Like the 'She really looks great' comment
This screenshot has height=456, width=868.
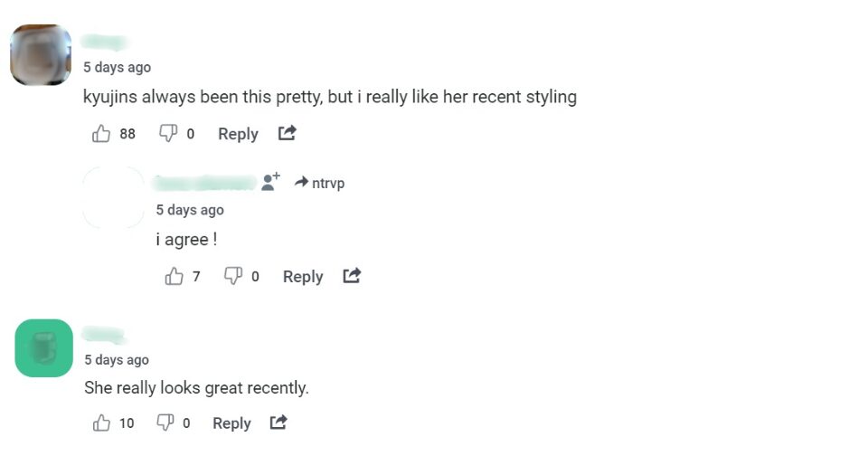point(101,423)
